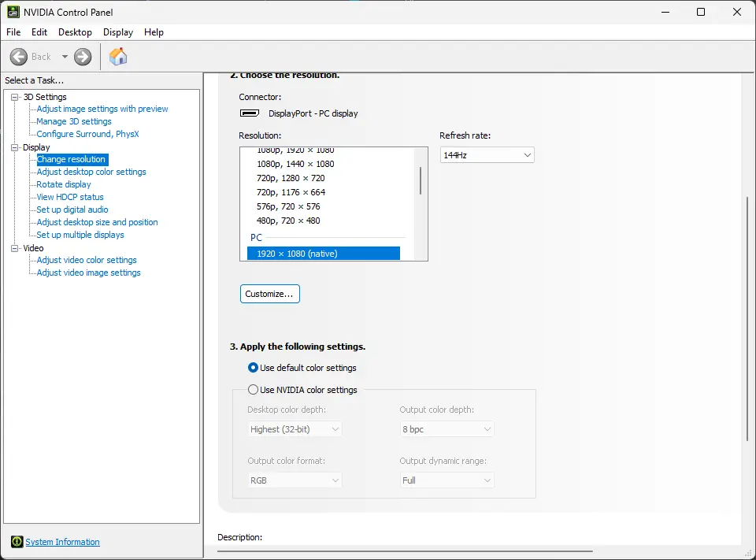Collapse the Video tree node
The image size is (756, 560).
[x=15, y=248]
